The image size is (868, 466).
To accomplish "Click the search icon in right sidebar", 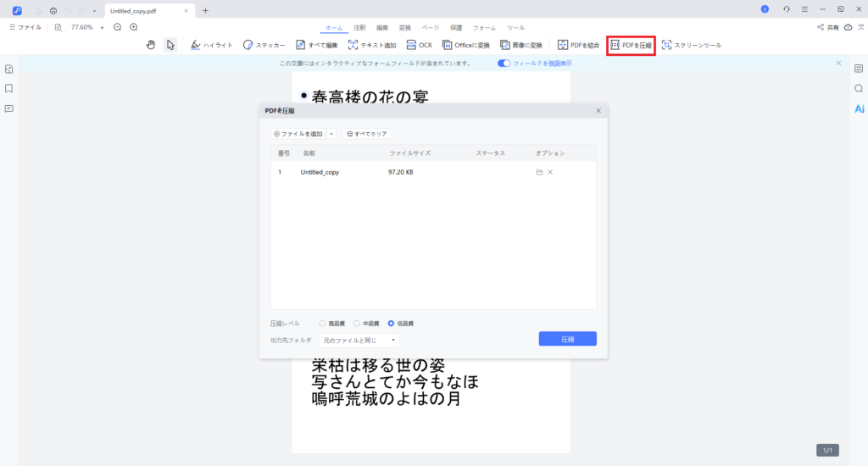I will (x=859, y=88).
